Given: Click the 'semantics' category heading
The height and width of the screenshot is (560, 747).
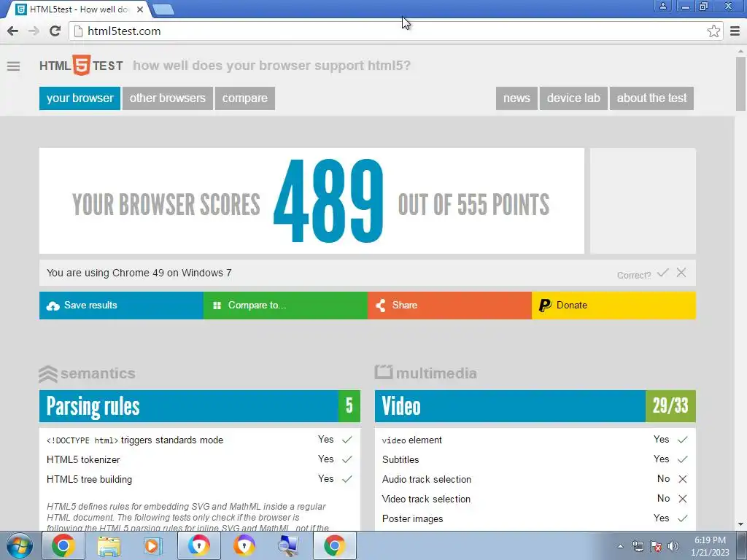Looking at the screenshot, I should 88,373.
